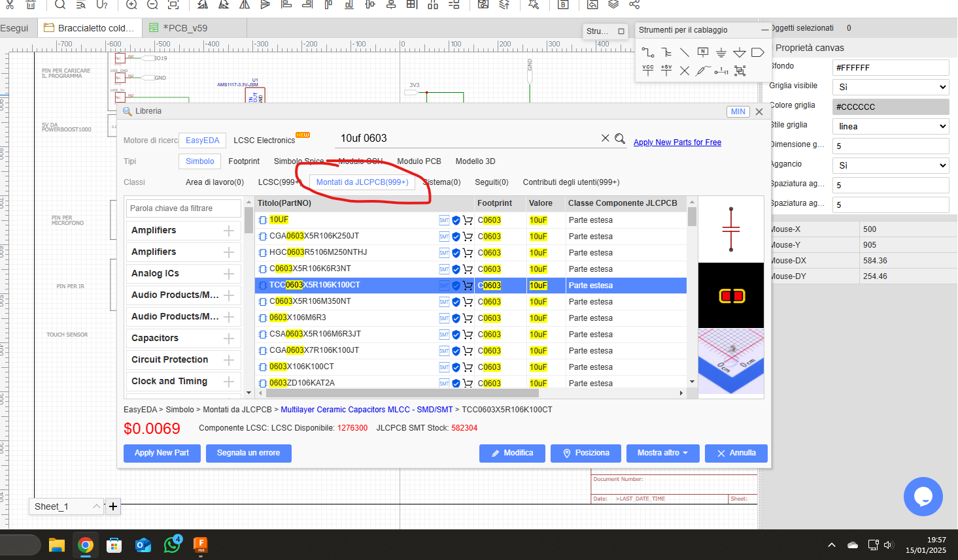The height and width of the screenshot is (560, 958).
Task: Click the Colore griglia #CCCCCC swatch
Action: click(x=891, y=107)
